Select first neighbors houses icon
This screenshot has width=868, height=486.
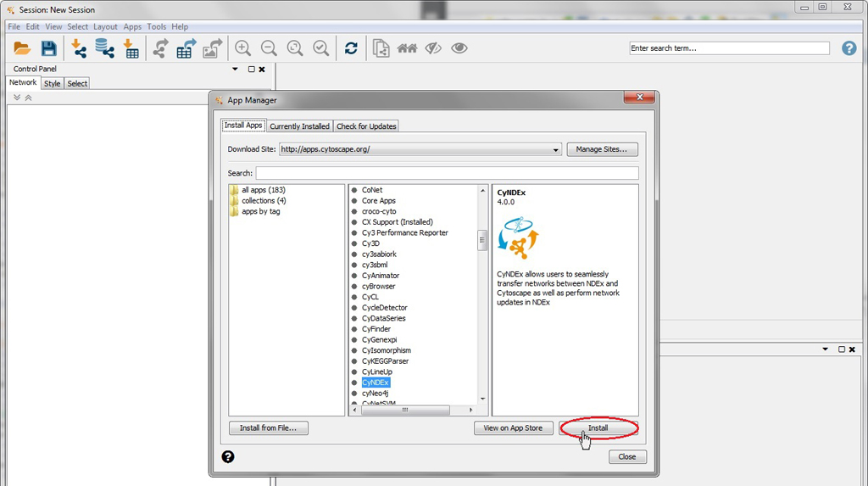coord(407,48)
